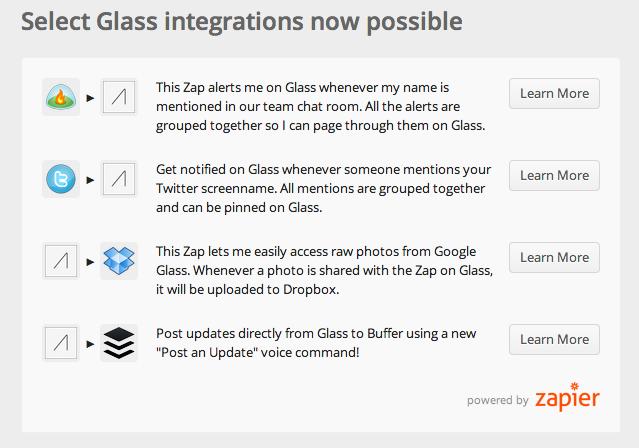Click the Buffer stacked layers icon
This screenshot has width=639, height=448.
119,343
